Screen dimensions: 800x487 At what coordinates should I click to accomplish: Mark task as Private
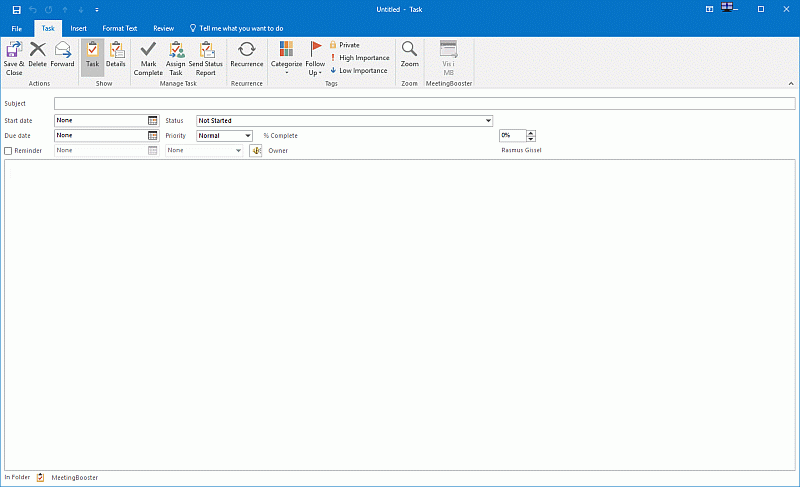344,45
